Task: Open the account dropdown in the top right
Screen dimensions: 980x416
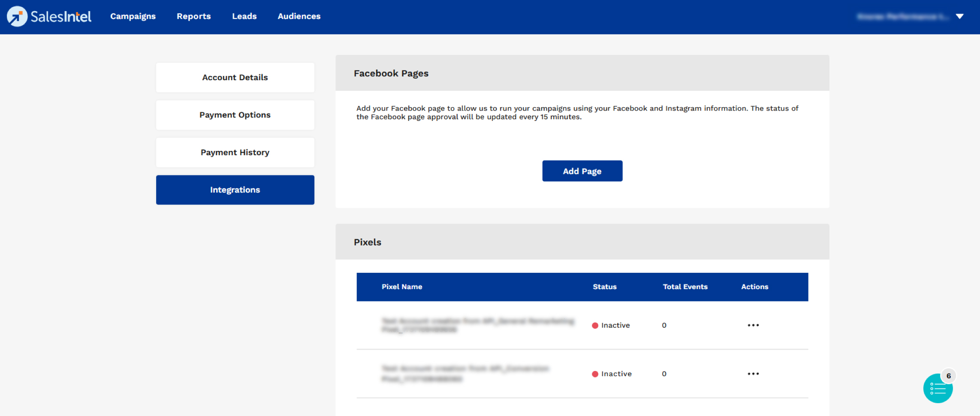Action: pos(959,16)
